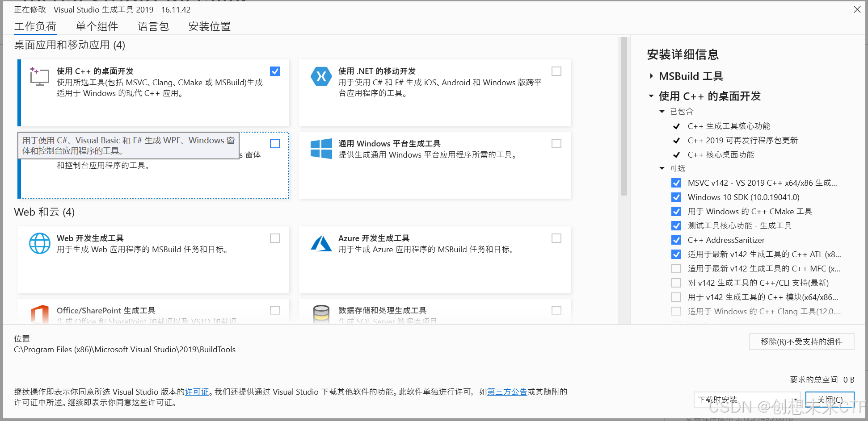Enable the C++ MFC optional component
This screenshot has height=421, width=868.
click(x=676, y=268)
